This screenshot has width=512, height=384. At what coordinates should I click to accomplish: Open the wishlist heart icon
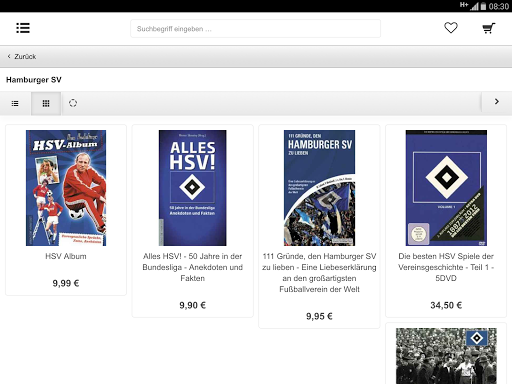pos(451,28)
